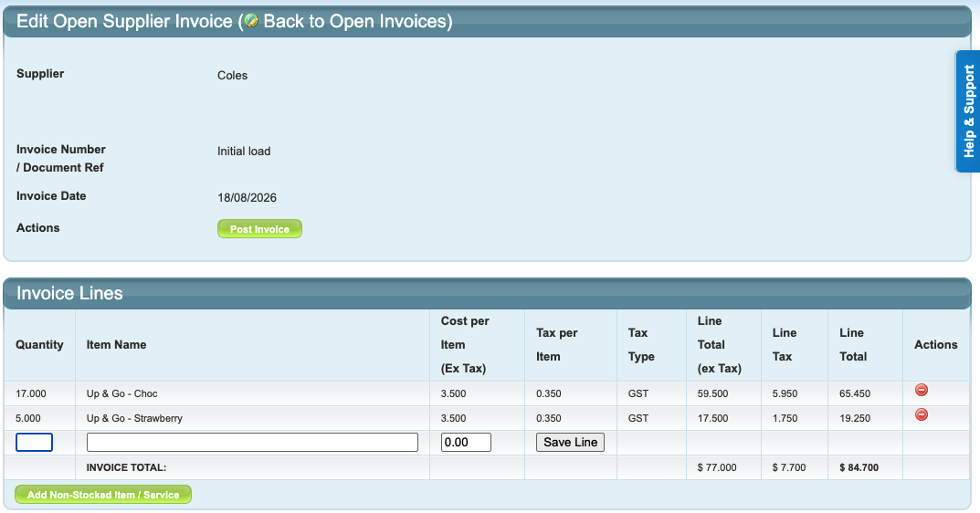Delete the Up & Go - Strawberry invoice line

point(922,414)
